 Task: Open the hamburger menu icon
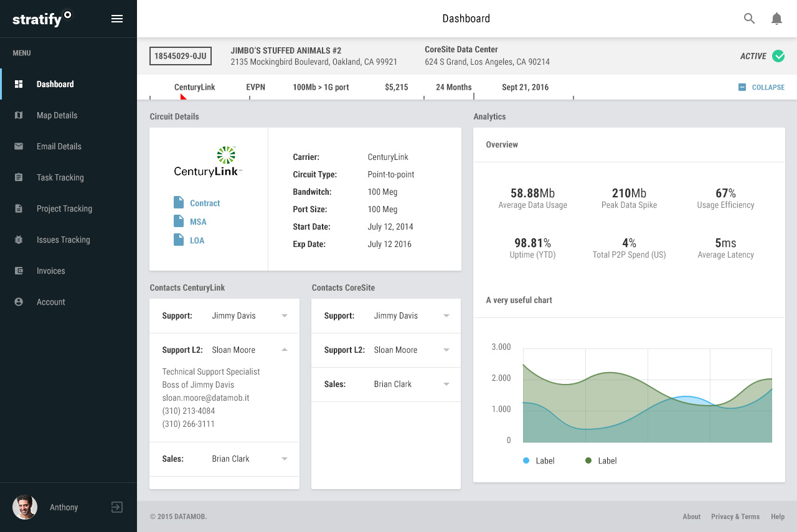pyautogui.click(x=117, y=19)
